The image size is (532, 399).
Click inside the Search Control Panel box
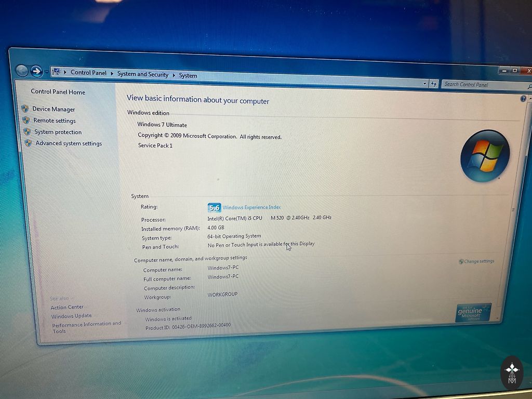(481, 84)
